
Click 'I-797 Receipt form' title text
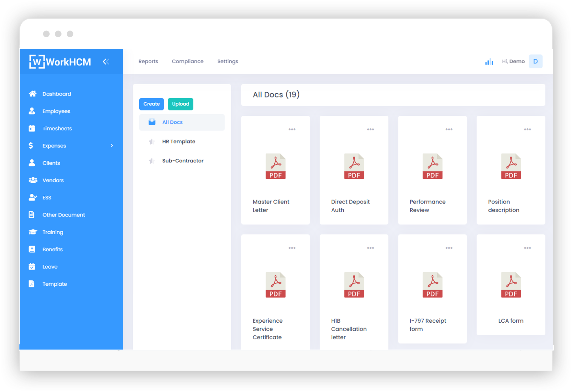pos(428,325)
